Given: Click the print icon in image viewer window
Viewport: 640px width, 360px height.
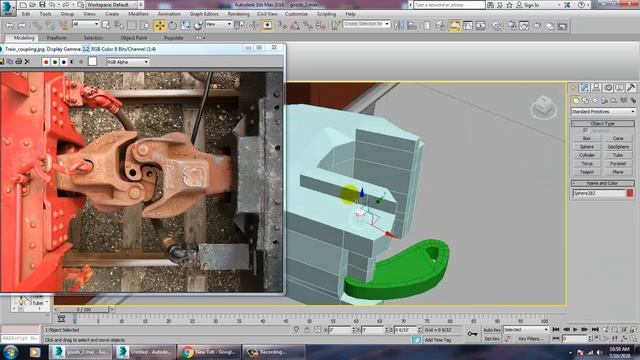Looking at the screenshot, I should point(18,62).
